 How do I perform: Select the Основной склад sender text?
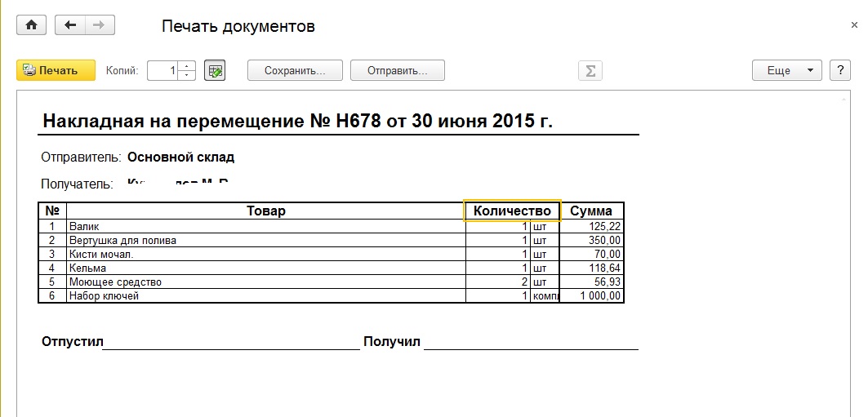point(181,157)
